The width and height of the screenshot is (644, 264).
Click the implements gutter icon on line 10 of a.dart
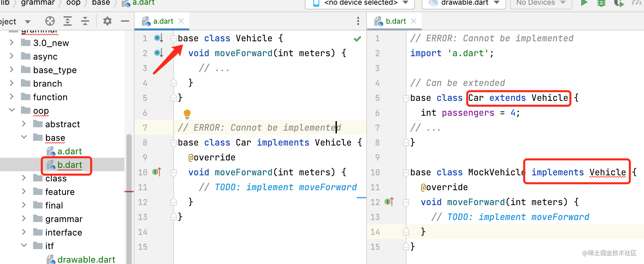click(x=157, y=172)
